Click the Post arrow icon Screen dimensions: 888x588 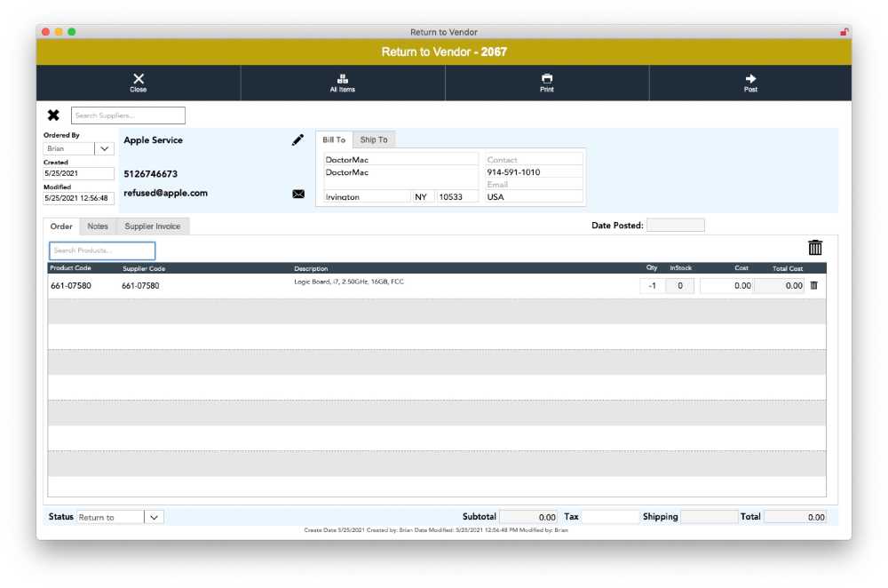tap(750, 79)
